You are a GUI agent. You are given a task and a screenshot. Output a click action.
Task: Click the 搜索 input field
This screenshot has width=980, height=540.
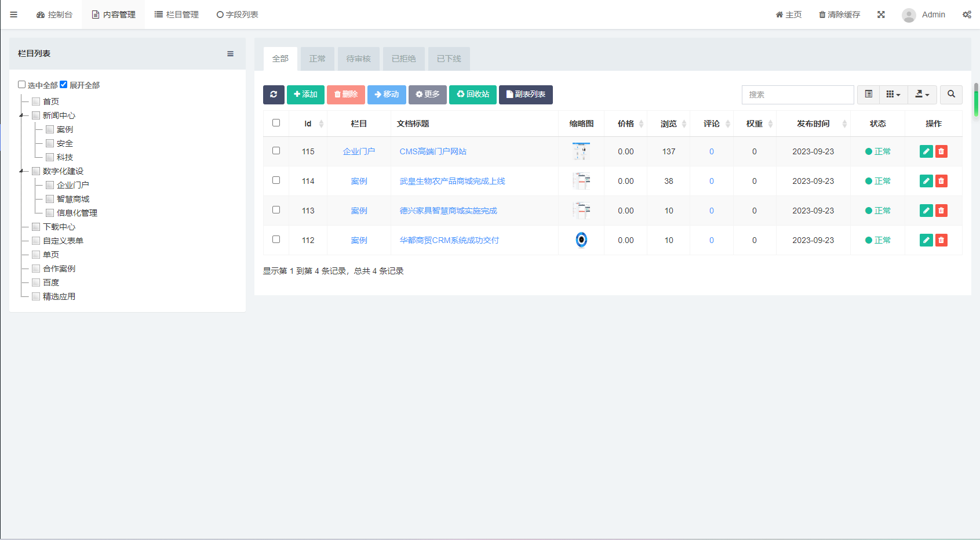tap(797, 95)
